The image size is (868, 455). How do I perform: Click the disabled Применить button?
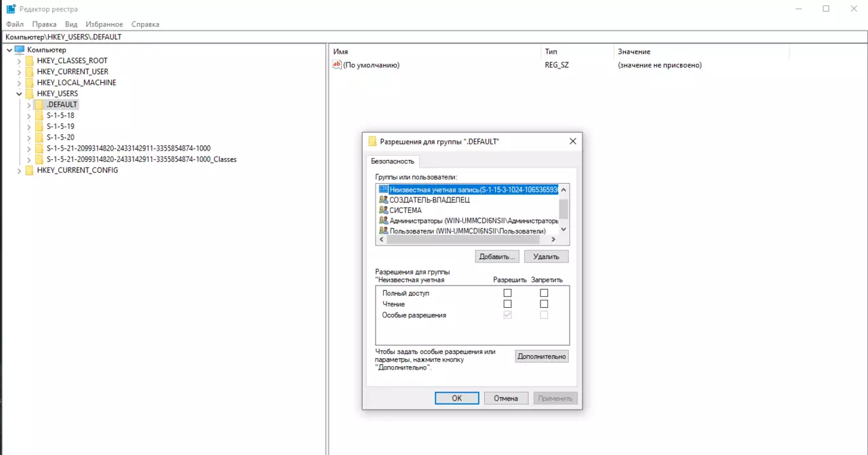555,398
